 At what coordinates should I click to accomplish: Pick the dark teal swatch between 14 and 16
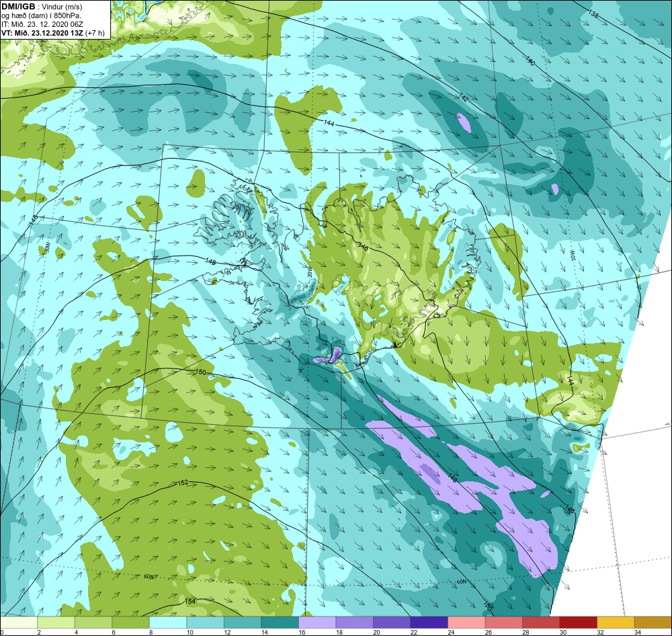pyautogui.click(x=280, y=622)
